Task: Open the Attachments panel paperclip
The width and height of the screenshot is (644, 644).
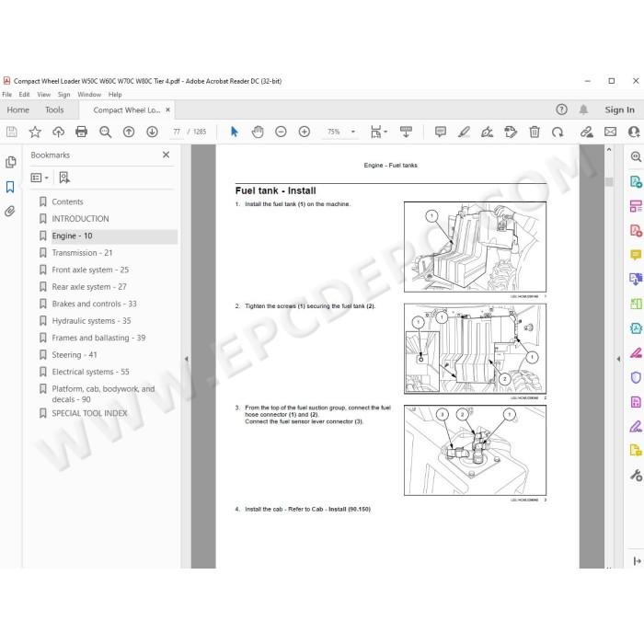Action: [10, 211]
